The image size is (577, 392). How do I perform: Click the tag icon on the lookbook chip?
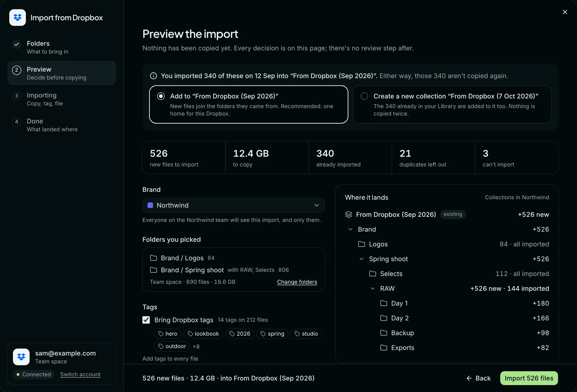pos(190,334)
